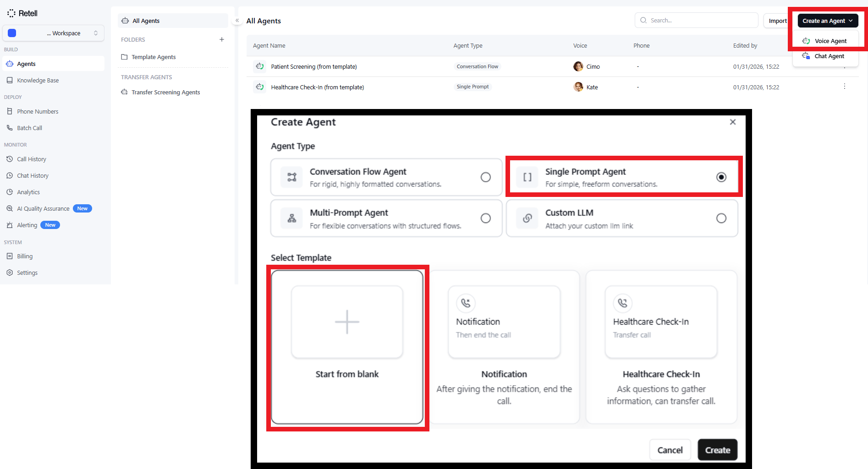Image resolution: width=868 pixels, height=469 pixels.
Task: Click the Billing icon in sidebar
Action: 10,256
